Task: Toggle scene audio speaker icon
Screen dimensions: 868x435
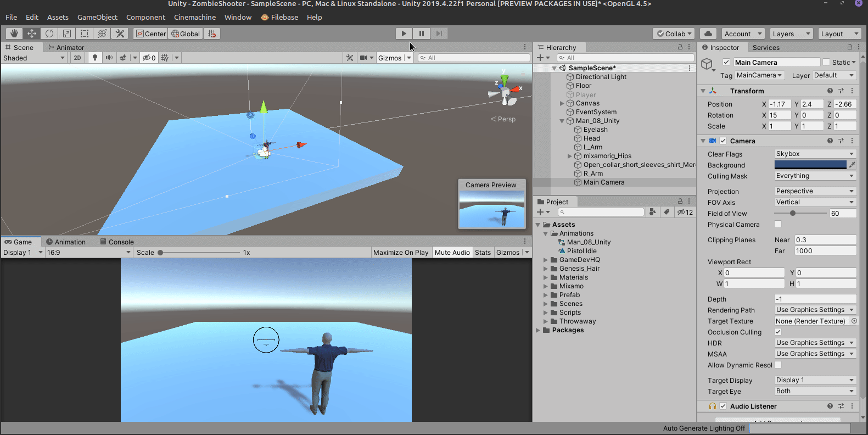Action: (109, 58)
